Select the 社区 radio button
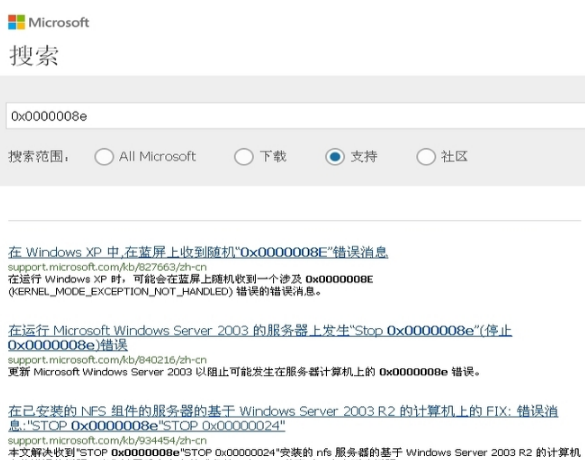The height and width of the screenshot is (460, 585). tap(426, 156)
